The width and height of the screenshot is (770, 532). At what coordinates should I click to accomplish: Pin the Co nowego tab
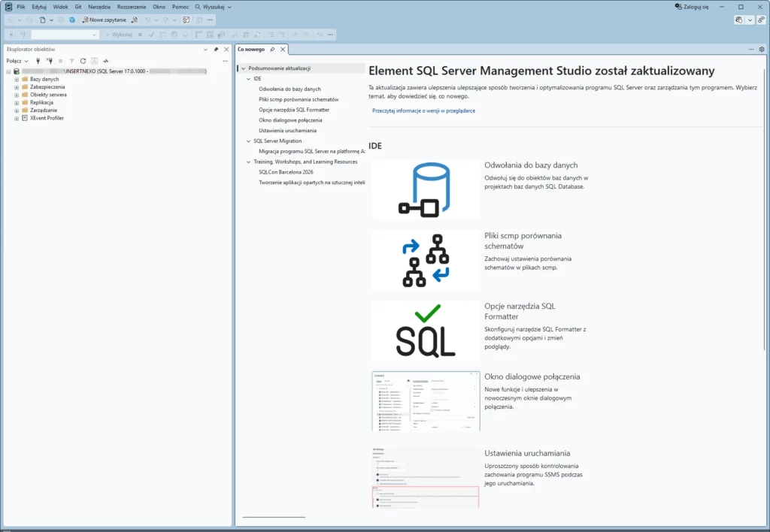click(x=272, y=49)
